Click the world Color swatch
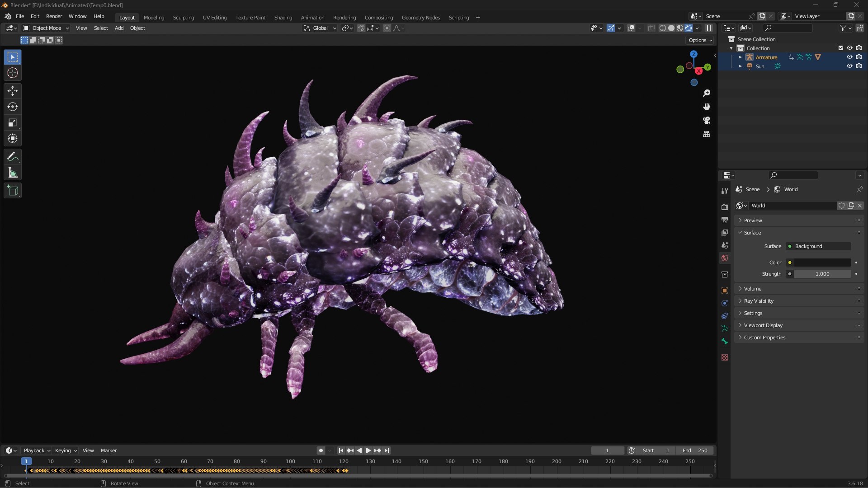The image size is (868, 488). (x=823, y=263)
